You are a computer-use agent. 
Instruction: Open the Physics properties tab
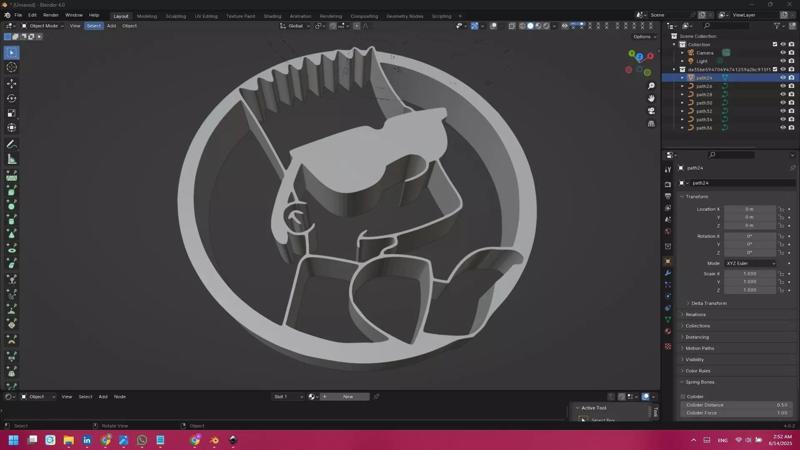pyautogui.click(x=668, y=296)
